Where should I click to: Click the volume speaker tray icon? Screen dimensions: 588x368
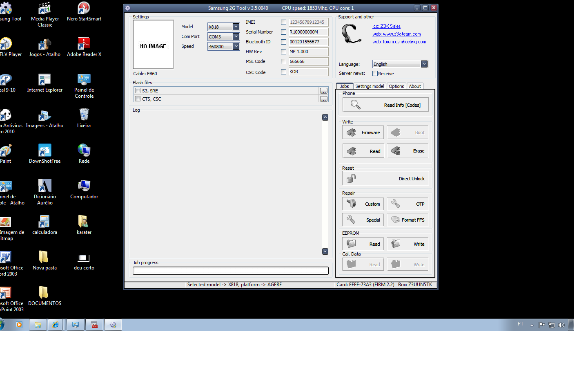coord(561,325)
